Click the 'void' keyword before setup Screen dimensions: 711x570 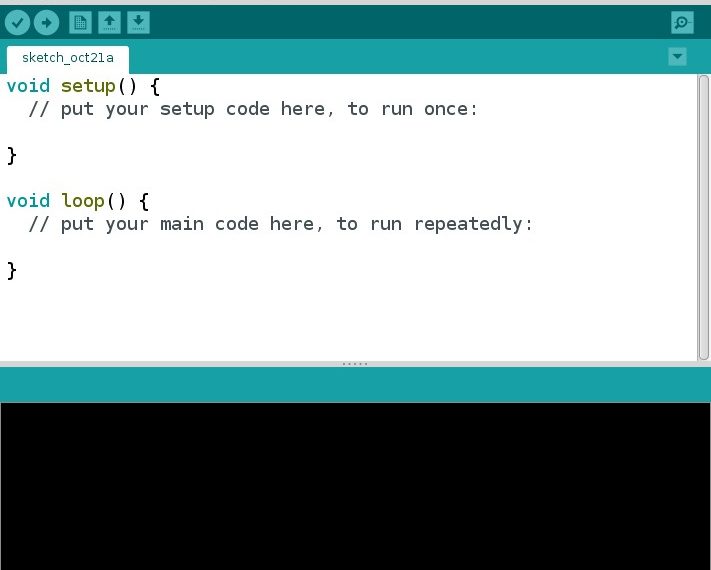(x=28, y=86)
